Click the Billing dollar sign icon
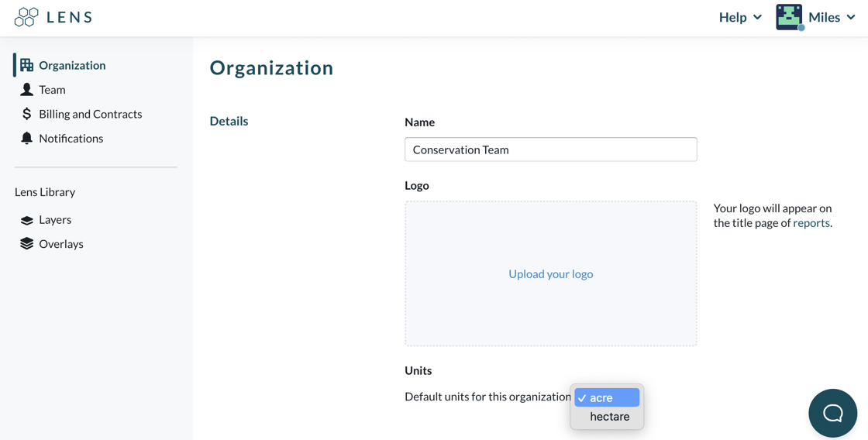Image resolution: width=868 pixels, height=440 pixels. coord(26,114)
